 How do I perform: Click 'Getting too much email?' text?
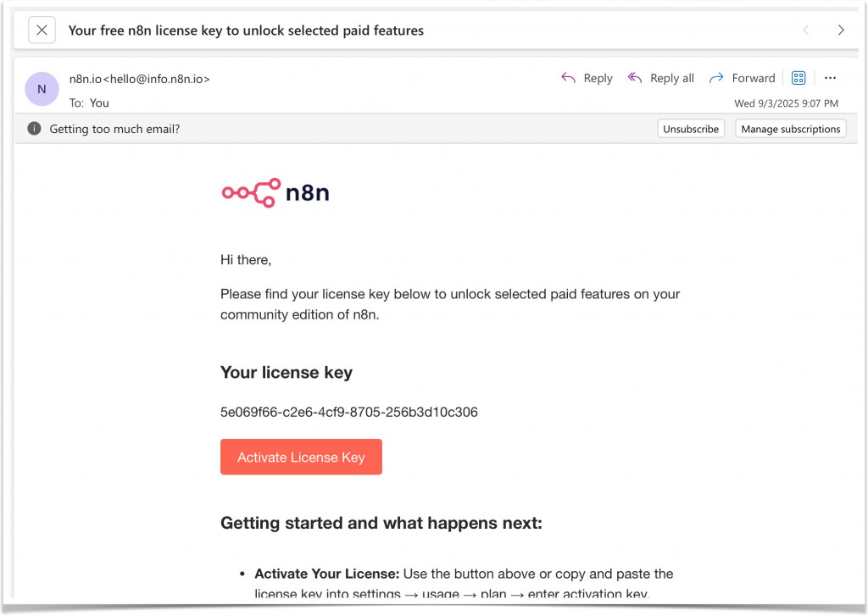coord(114,129)
